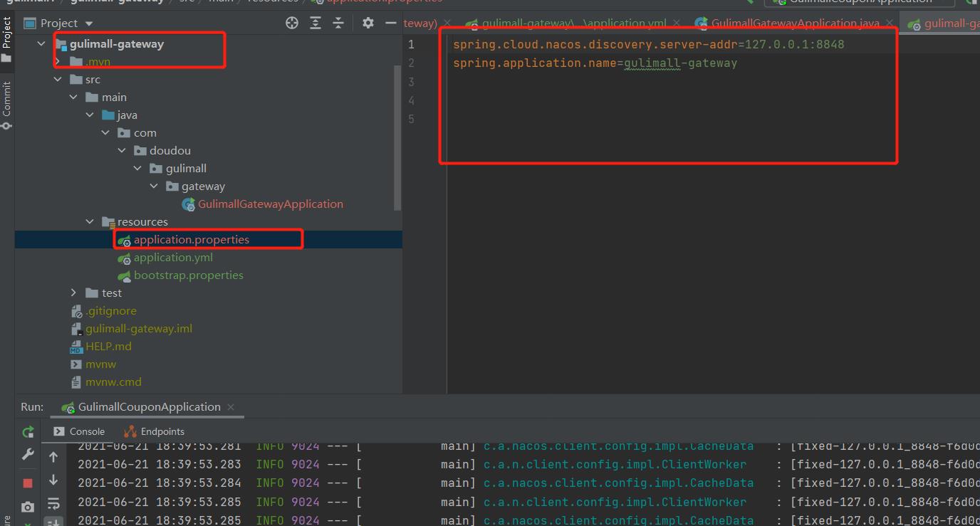Open the Project view dropdown arrow
This screenshot has height=526, width=980.
89,24
